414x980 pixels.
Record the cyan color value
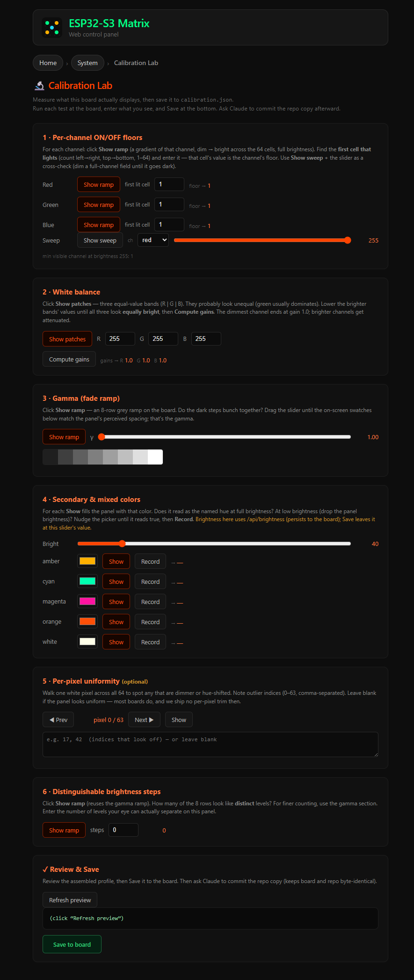[150, 582]
